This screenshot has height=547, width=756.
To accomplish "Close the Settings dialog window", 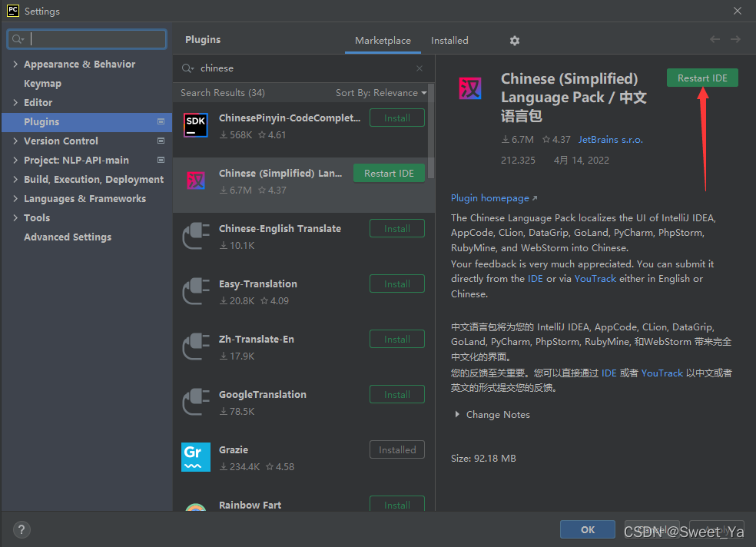I will (738, 11).
